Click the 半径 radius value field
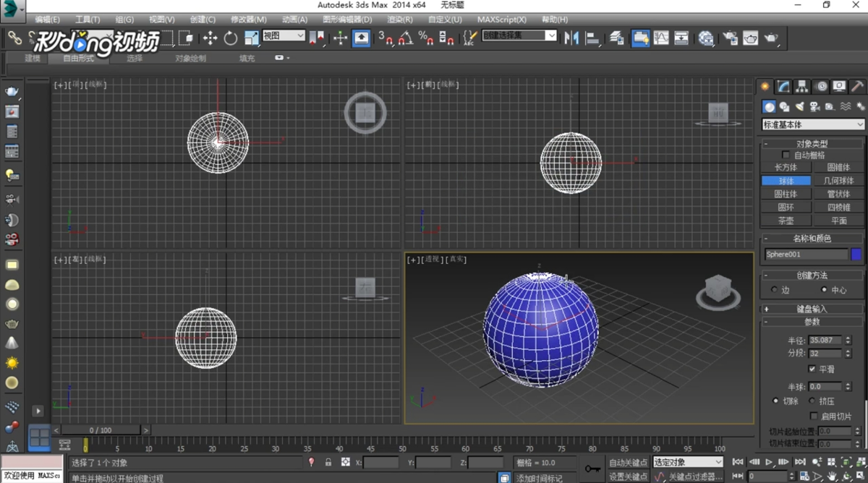 pos(825,340)
